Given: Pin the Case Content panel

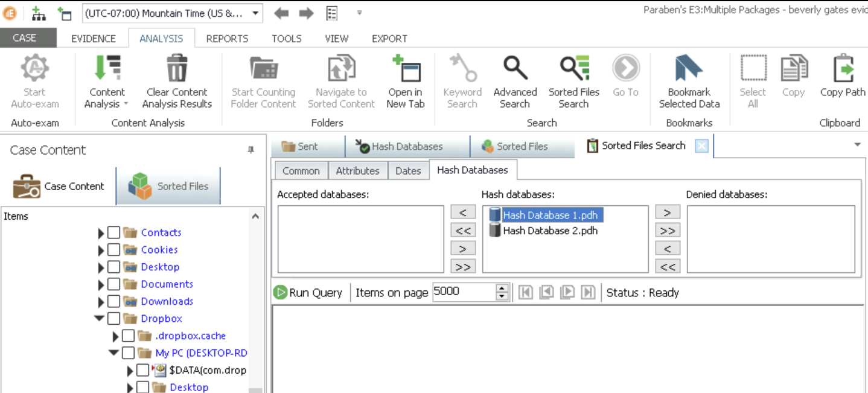Looking at the screenshot, I should [x=251, y=150].
